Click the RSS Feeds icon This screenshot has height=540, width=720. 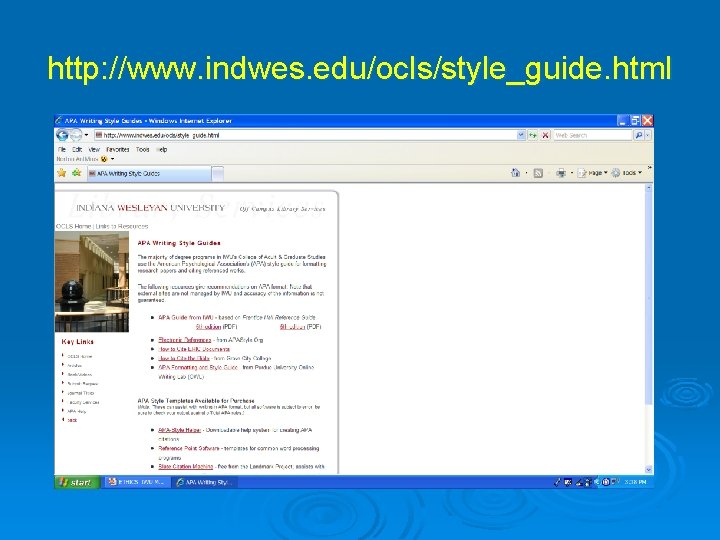538,173
